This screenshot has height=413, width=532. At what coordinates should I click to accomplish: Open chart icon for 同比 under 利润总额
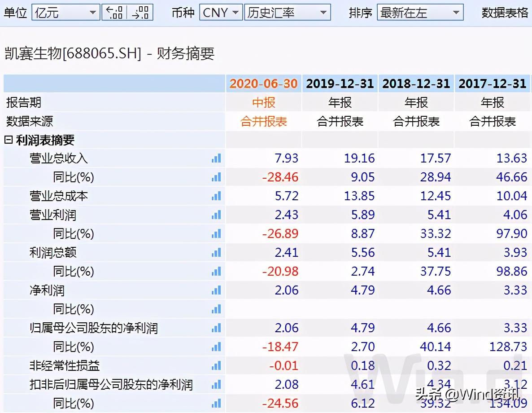[216, 272]
